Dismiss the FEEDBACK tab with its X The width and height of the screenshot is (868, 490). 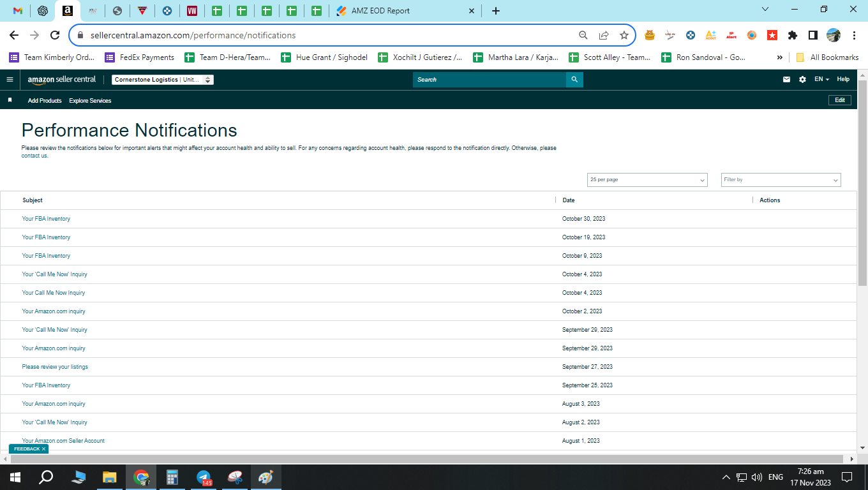(x=43, y=449)
